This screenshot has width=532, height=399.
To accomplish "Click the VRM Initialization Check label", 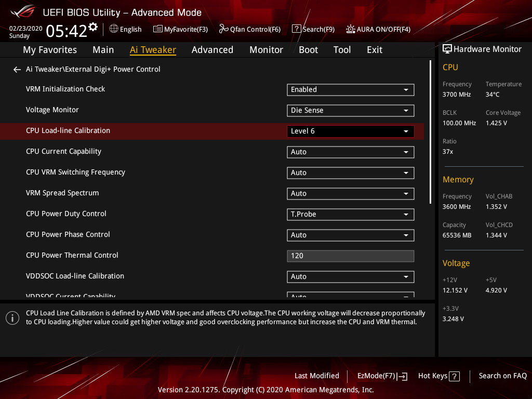I will click(x=65, y=89).
